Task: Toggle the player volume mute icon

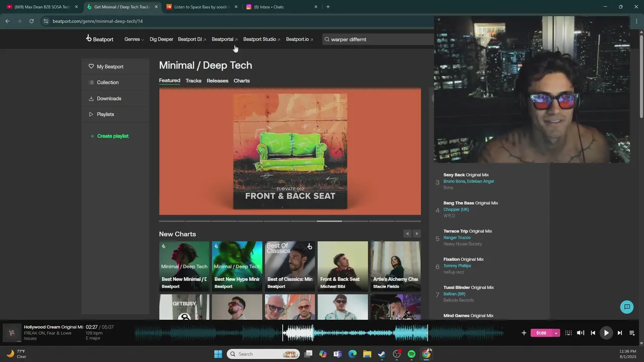Action: (x=580, y=333)
